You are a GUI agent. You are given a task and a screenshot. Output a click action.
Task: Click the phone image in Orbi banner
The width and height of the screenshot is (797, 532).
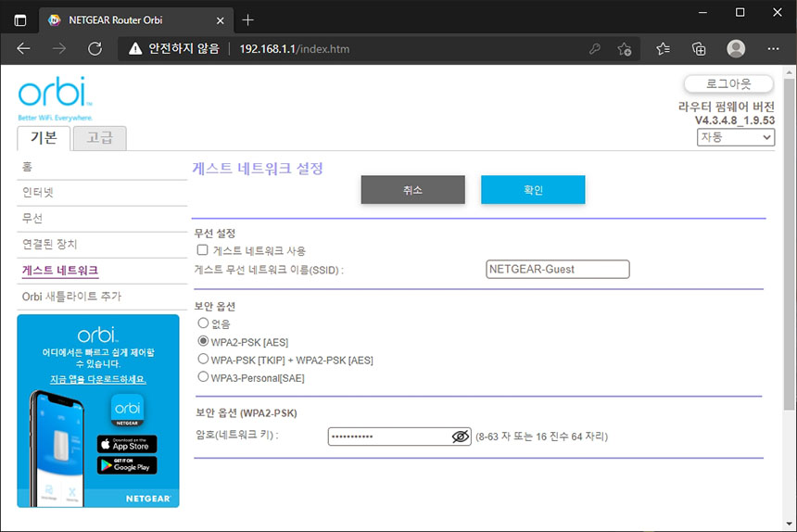click(57, 449)
